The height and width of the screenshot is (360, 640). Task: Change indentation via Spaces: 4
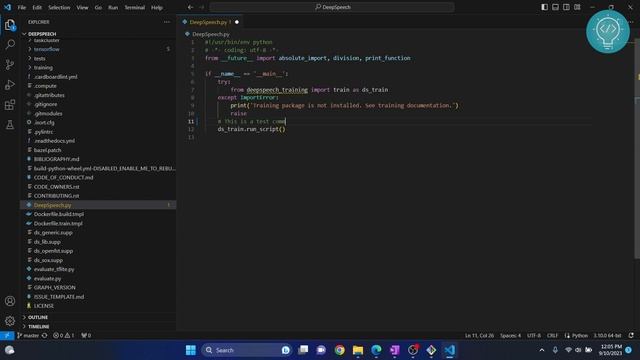tap(510, 336)
